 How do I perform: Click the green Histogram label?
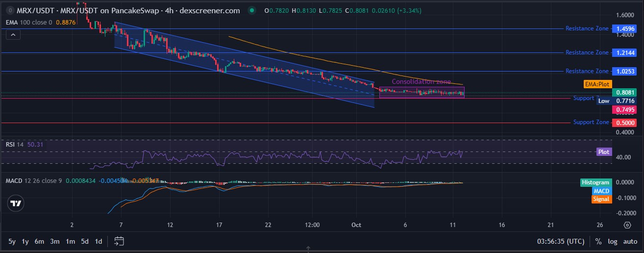point(596,182)
